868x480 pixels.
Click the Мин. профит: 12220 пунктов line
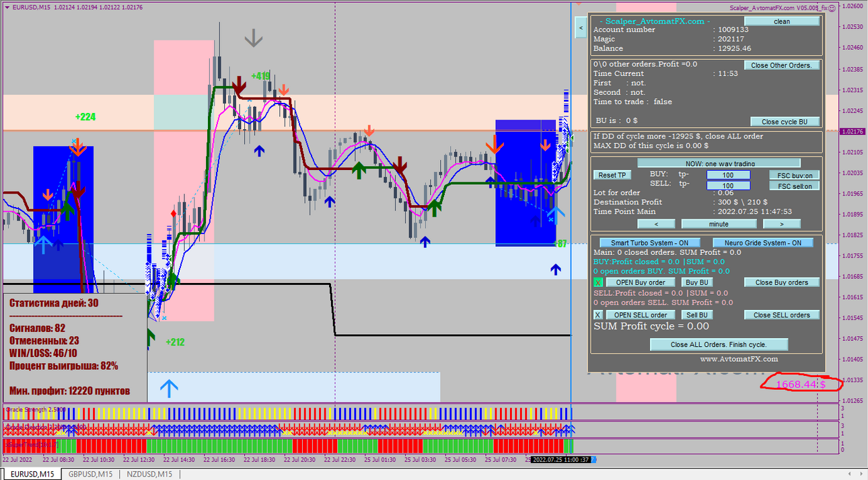click(x=69, y=391)
